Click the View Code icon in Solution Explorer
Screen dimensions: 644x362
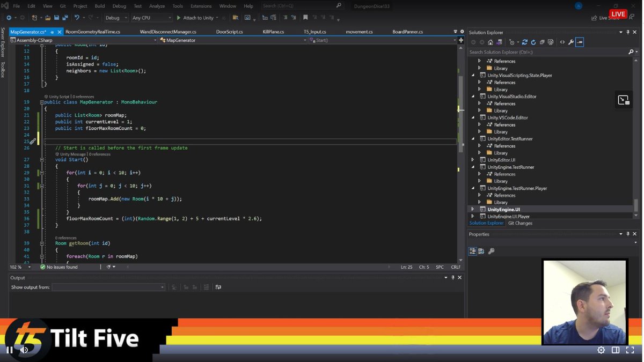[x=562, y=42]
